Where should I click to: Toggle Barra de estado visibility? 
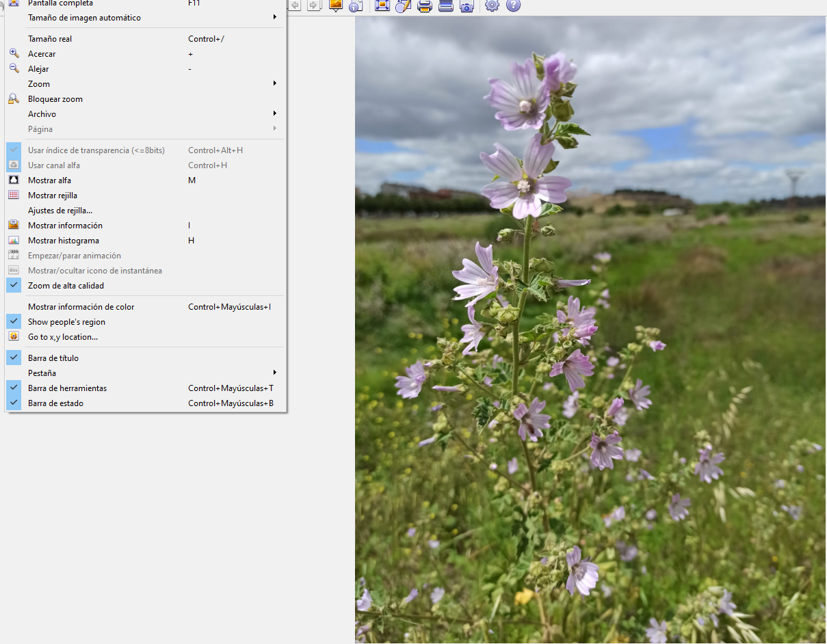[x=55, y=403]
